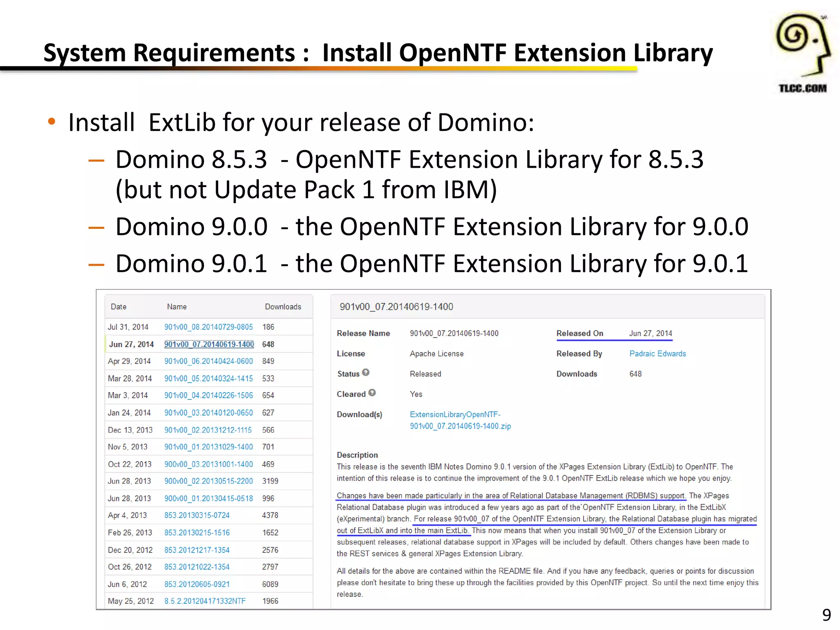The image size is (840, 630).
Task: Click the Name column header
Action: (177, 306)
